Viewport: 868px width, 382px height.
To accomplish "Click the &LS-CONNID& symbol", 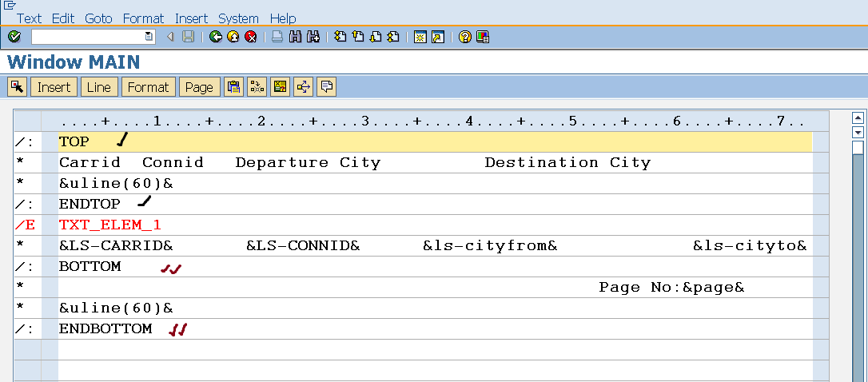I will [303, 245].
